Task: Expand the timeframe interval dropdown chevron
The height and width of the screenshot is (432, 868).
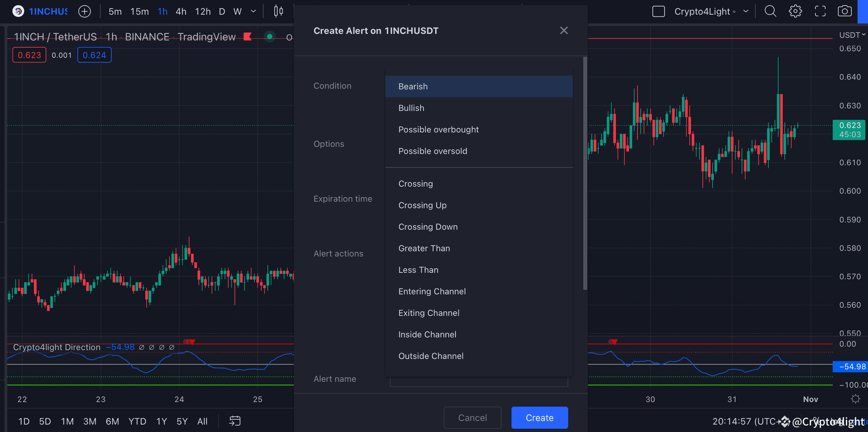Action: click(x=253, y=11)
